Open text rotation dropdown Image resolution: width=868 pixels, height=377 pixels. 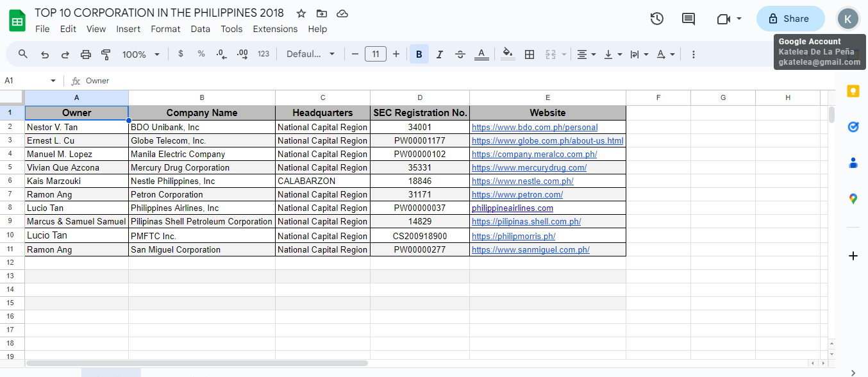(x=666, y=54)
